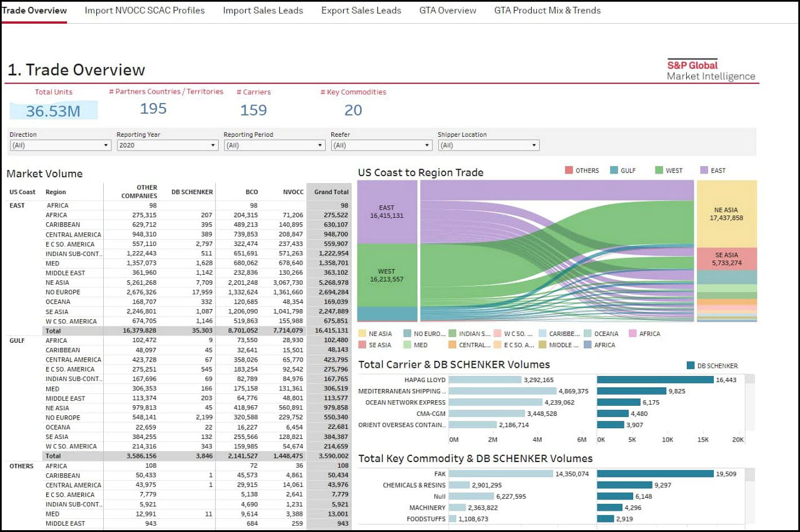The width and height of the screenshot is (800, 532).
Task: Click the OTHER COMPANIES column header
Action: click(x=139, y=192)
